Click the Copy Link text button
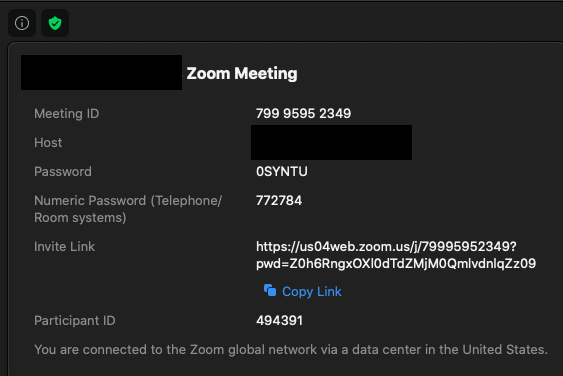Screen dimensions: 563x376 312,291
